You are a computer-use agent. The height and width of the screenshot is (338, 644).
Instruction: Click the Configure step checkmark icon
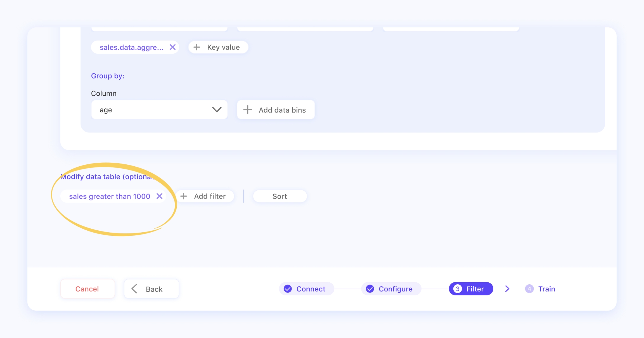[x=370, y=289]
